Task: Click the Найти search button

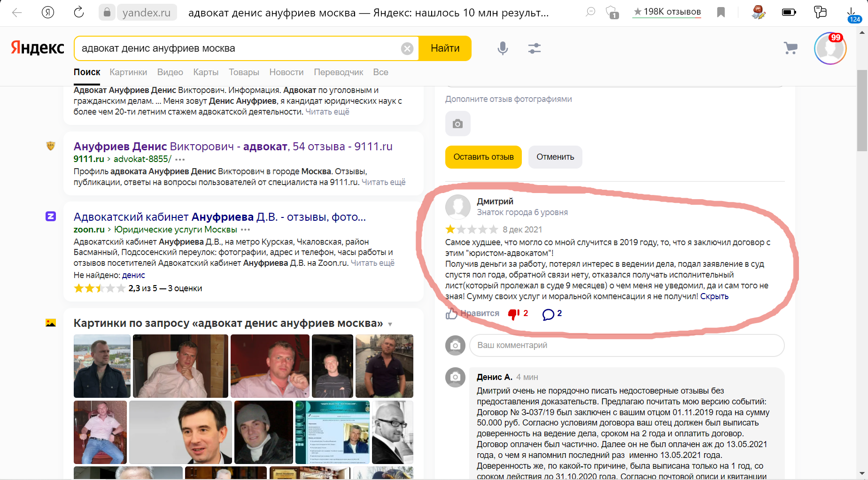Action: pyautogui.click(x=445, y=48)
